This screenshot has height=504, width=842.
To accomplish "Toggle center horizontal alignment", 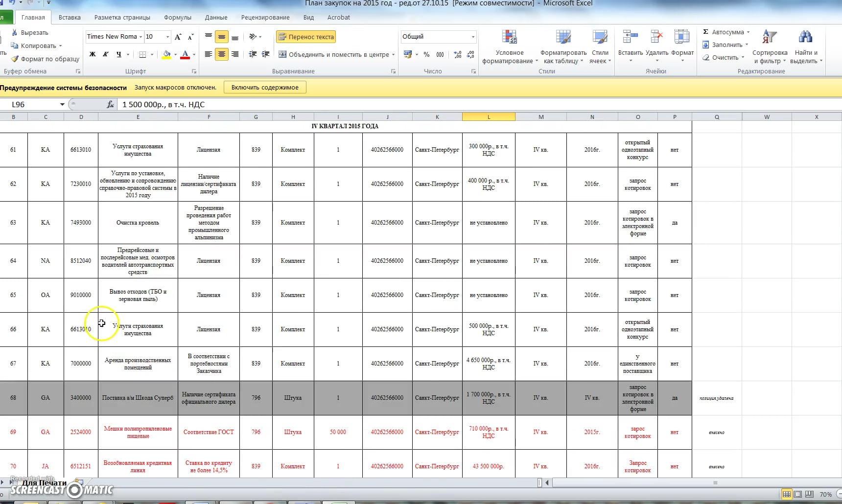I will point(222,54).
